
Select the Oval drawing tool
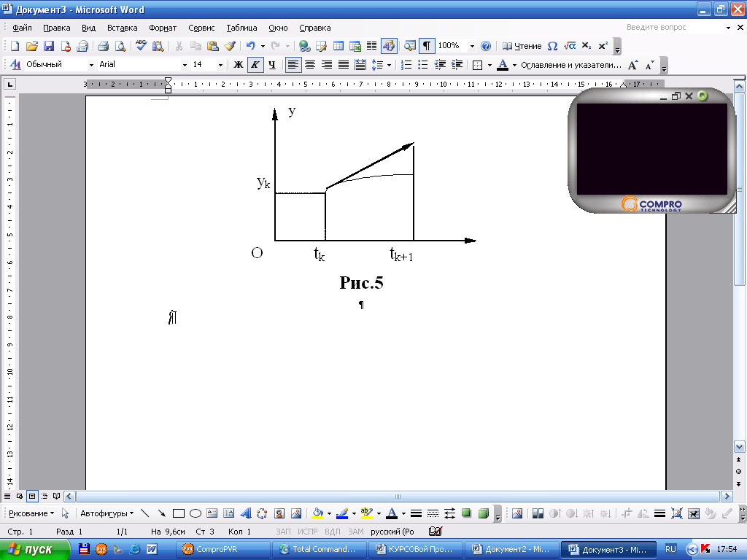[x=196, y=513]
